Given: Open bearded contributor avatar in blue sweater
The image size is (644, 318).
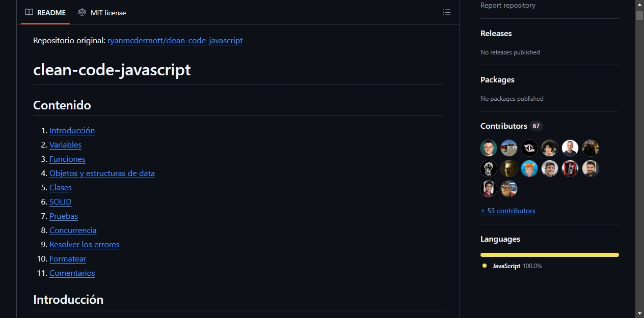Looking at the screenshot, I should pyautogui.click(x=591, y=168).
